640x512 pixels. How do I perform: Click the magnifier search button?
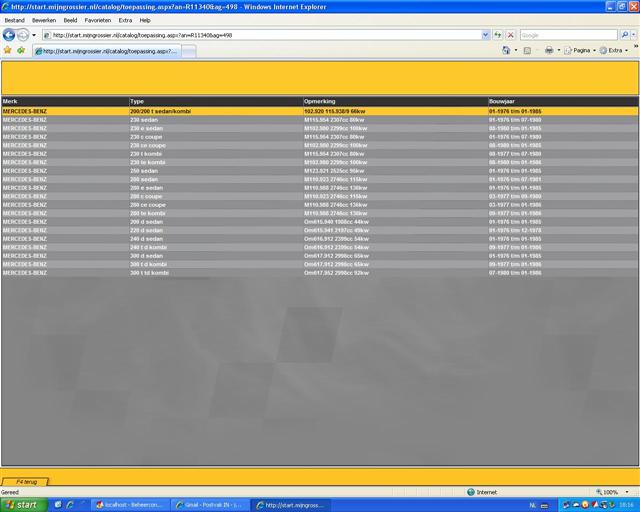[x=624, y=35]
